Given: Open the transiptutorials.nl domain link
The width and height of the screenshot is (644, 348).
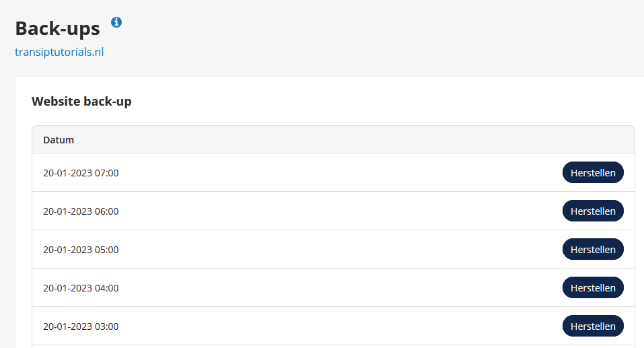Looking at the screenshot, I should [x=59, y=53].
